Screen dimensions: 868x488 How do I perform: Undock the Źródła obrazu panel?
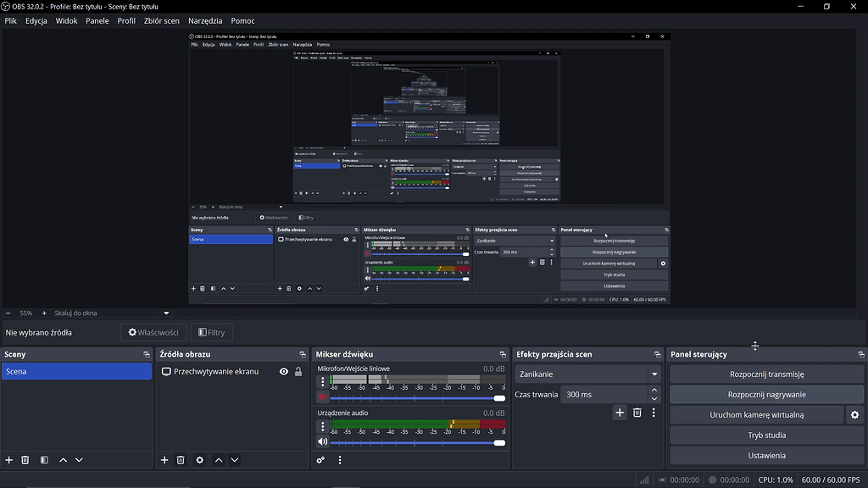[303, 355]
